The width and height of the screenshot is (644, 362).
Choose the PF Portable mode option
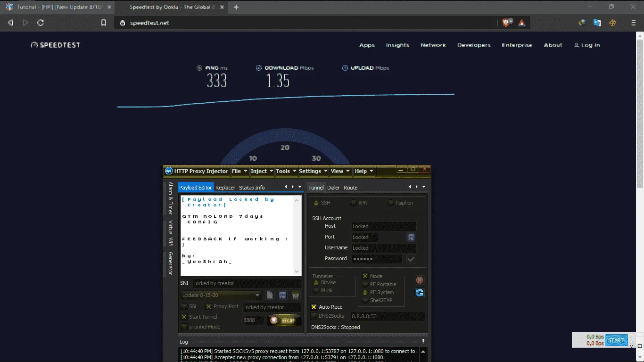coord(365,284)
